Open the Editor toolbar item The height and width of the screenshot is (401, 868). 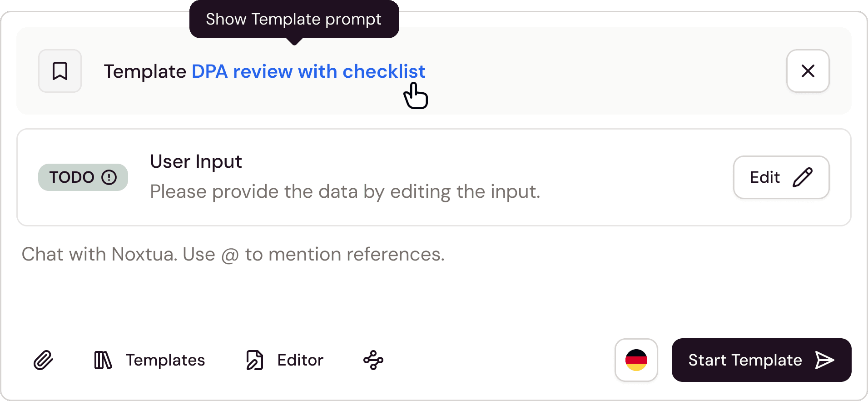pyautogui.click(x=285, y=360)
